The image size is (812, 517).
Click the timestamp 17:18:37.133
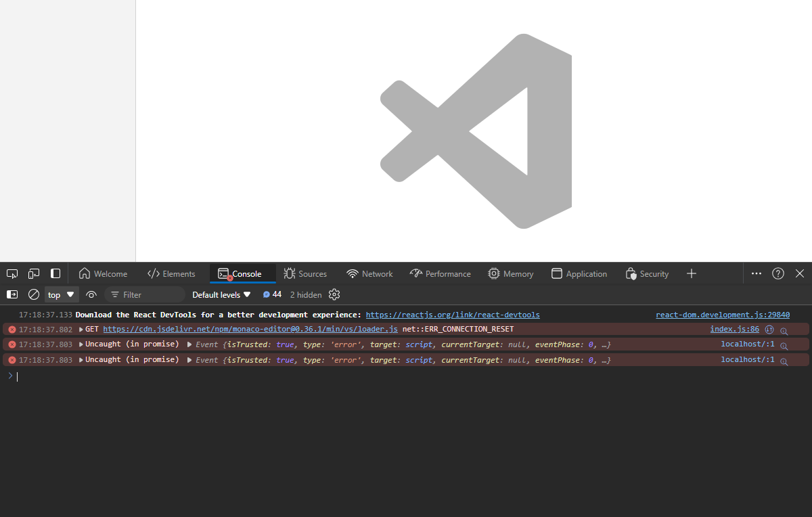(45, 315)
